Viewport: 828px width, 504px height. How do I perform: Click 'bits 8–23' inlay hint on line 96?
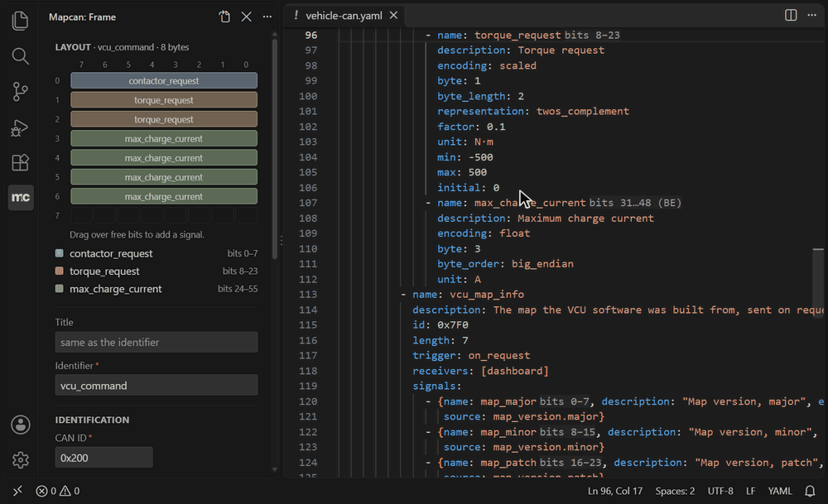(592, 35)
